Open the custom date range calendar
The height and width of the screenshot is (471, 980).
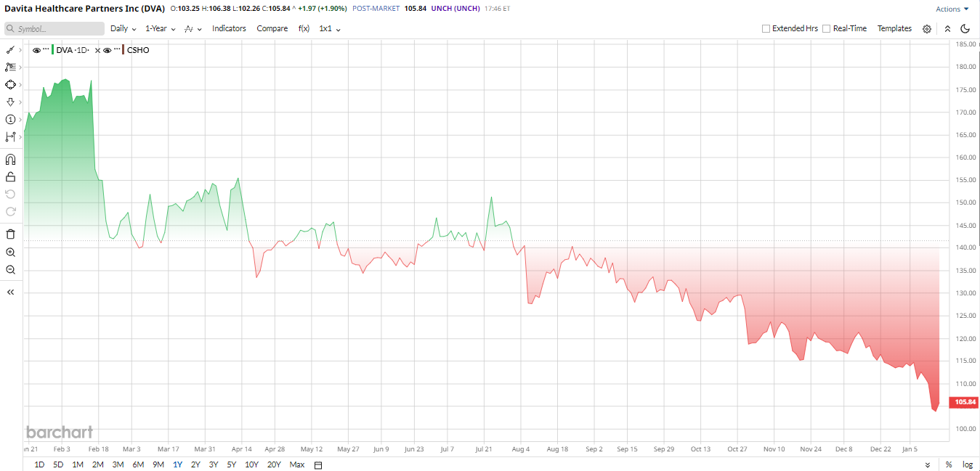pyautogui.click(x=318, y=464)
